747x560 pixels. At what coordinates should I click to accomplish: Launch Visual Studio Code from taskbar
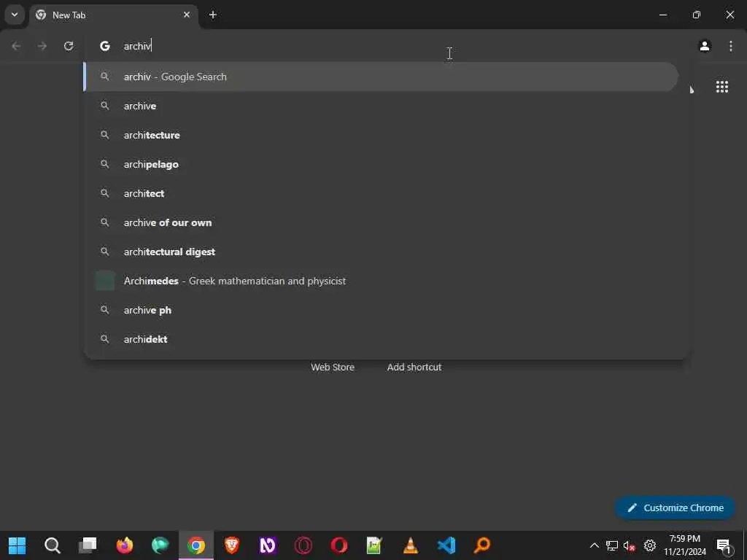(446, 545)
